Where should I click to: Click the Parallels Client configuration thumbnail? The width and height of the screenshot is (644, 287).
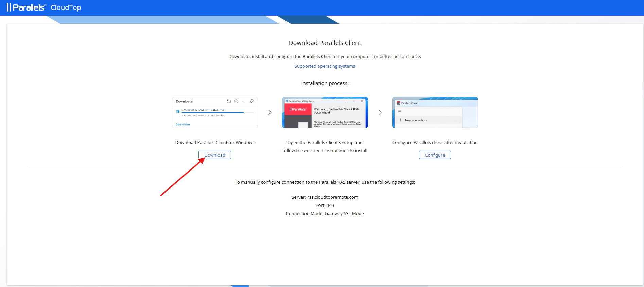(435, 112)
